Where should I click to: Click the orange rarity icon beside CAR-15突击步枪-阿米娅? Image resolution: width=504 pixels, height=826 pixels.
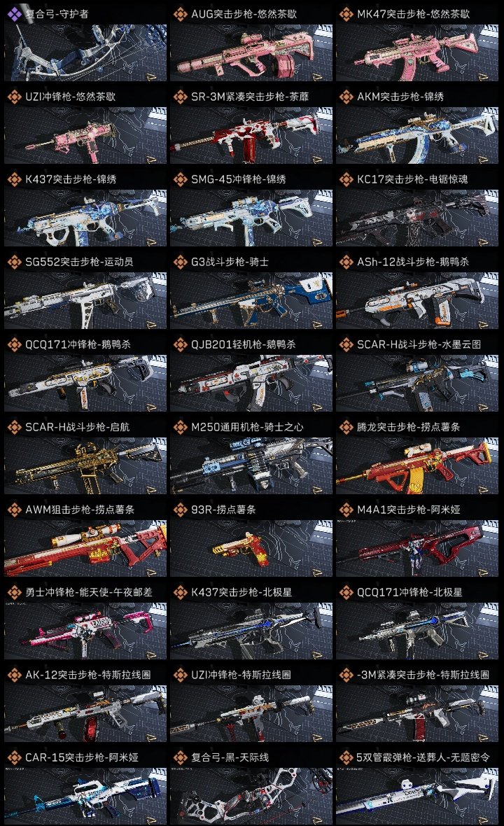click(x=14, y=757)
